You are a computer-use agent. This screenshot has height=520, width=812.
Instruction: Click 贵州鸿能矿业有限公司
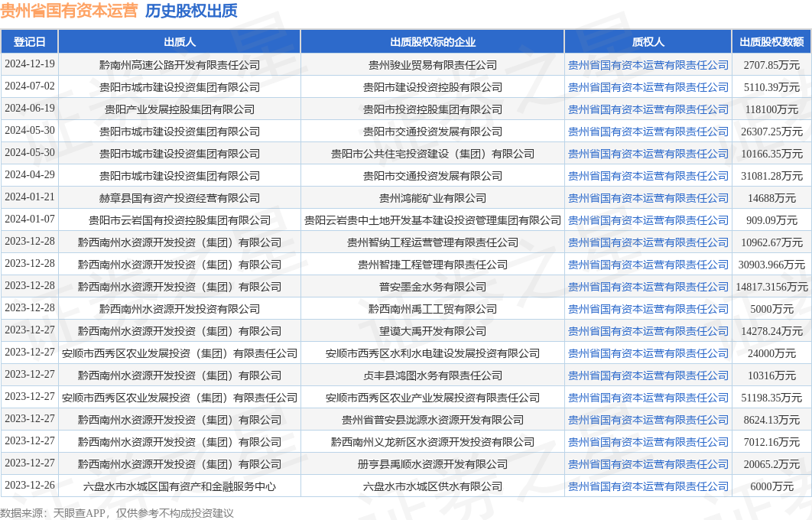point(433,198)
